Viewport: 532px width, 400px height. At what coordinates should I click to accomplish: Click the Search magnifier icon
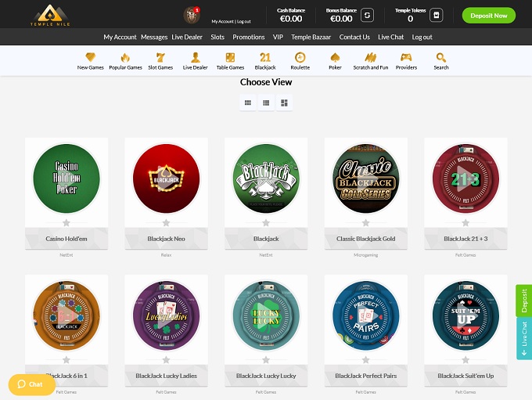(x=441, y=58)
